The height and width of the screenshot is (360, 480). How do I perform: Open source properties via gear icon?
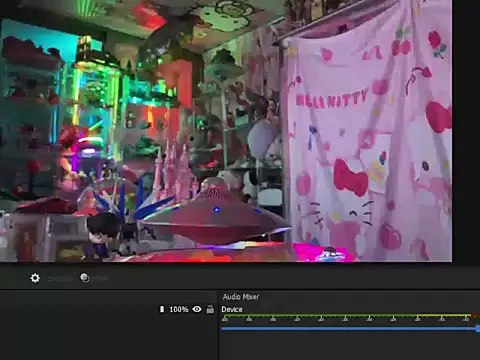point(35,278)
